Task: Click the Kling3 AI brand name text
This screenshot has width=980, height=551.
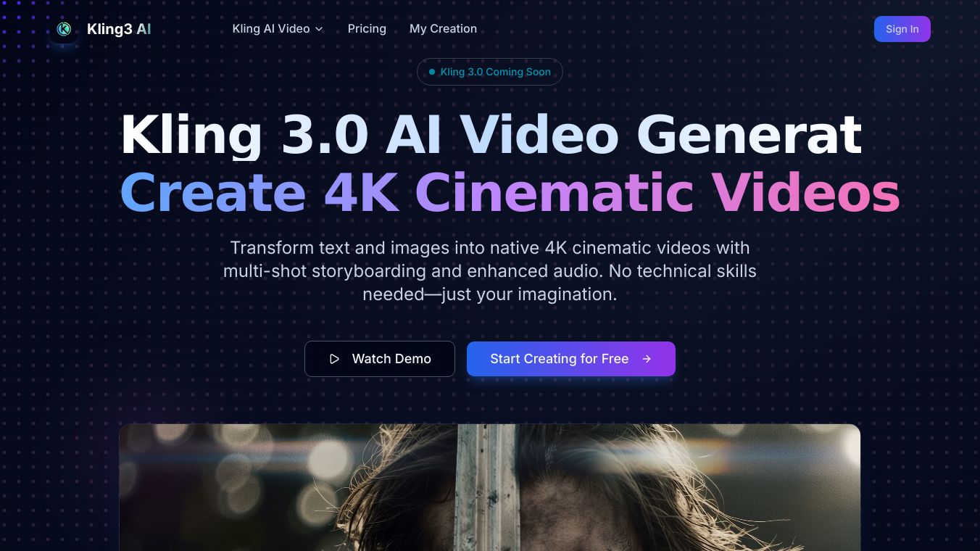Action: point(119,29)
